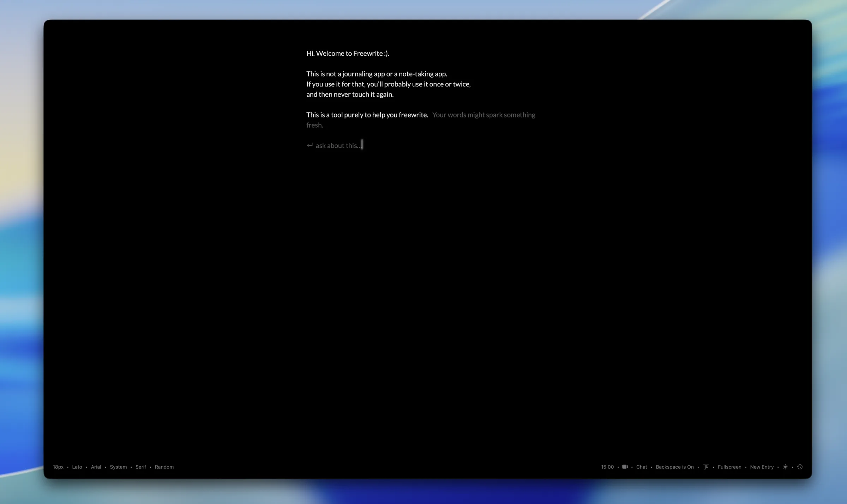Start the 15:00 timer
The image size is (847, 504).
click(x=607, y=467)
